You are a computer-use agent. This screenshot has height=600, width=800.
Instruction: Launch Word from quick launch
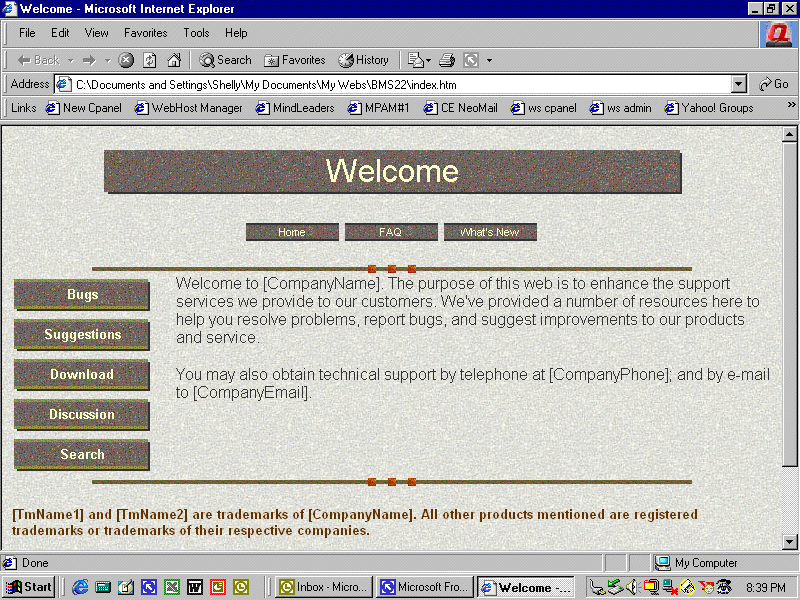pos(194,587)
